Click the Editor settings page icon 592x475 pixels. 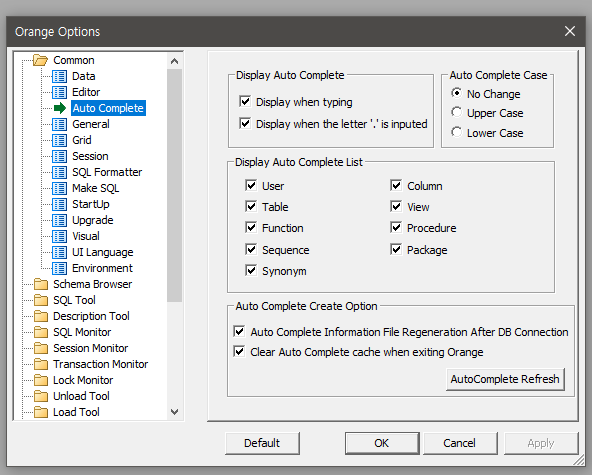(x=59, y=92)
